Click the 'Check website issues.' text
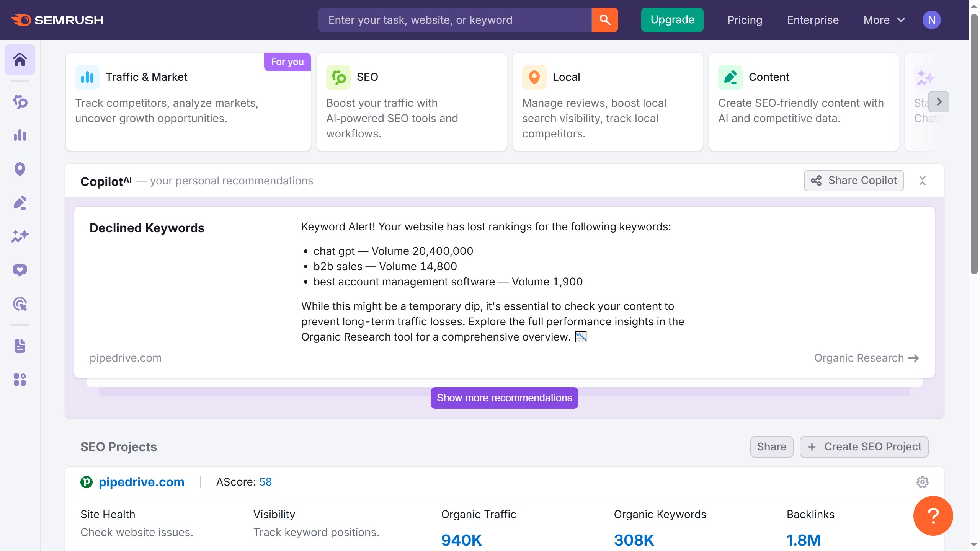The height and width of the screenshot is (551, 980). 137,533
